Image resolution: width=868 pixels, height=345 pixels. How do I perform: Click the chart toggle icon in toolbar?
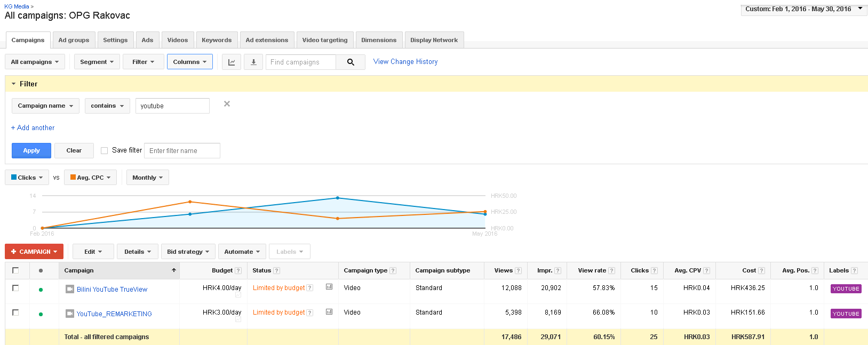click(x=232, y=62)
